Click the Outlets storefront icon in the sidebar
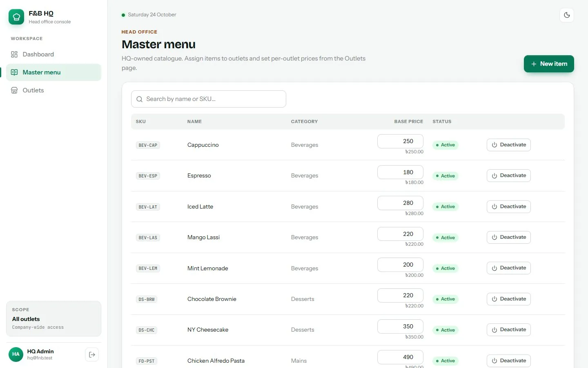The height and width of the screenshot is (368, 588). (x=14, y=90)
